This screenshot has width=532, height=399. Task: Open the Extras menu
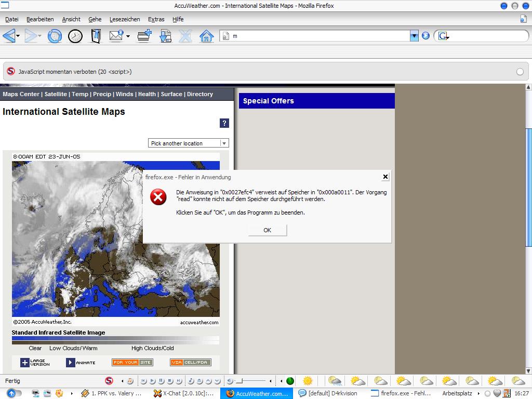pos(156,19)
